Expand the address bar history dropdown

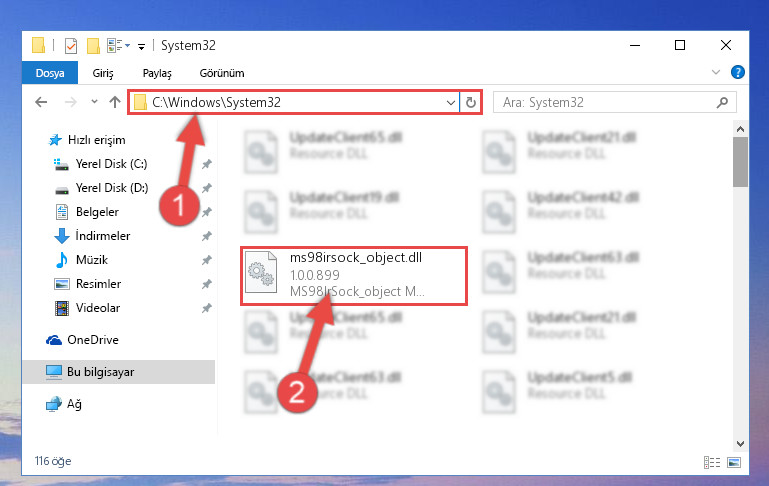click(450, 102)
